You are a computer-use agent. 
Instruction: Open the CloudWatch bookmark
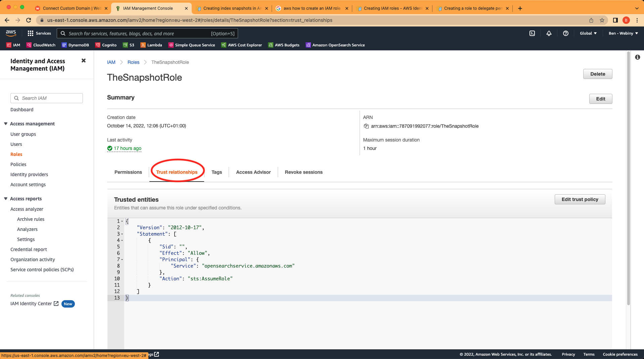click(41, 45)
